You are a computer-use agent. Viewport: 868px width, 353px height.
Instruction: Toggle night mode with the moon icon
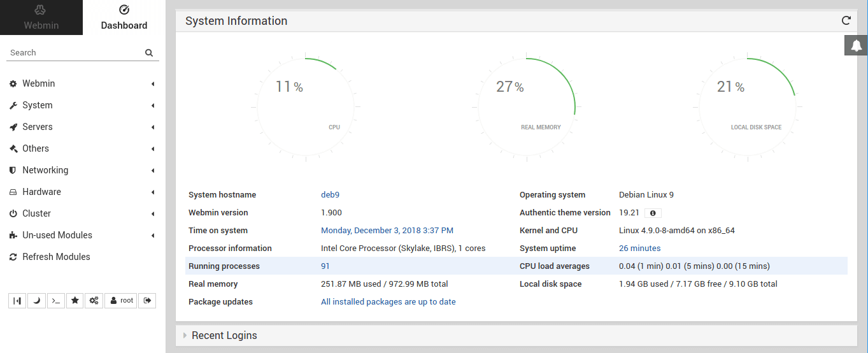pyautogui.click(x=36, y=301)
